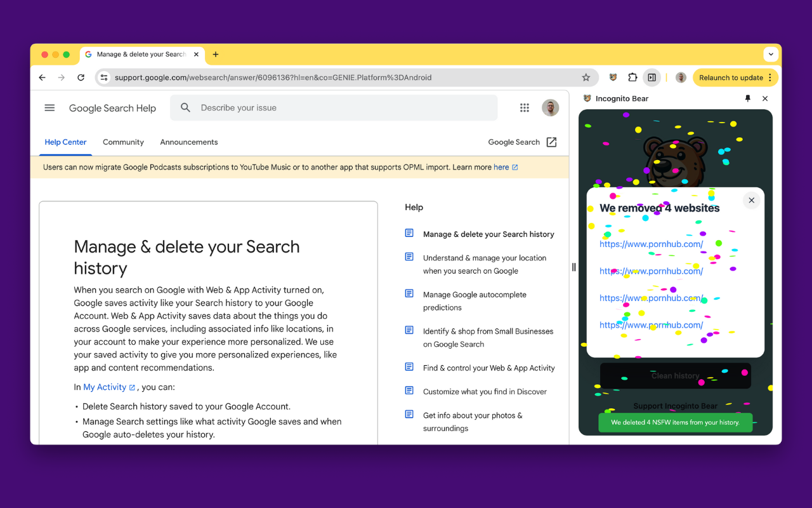The image size is (812, 508).
Task: Click the document icon beside Discover article
Action: [409, 391]
